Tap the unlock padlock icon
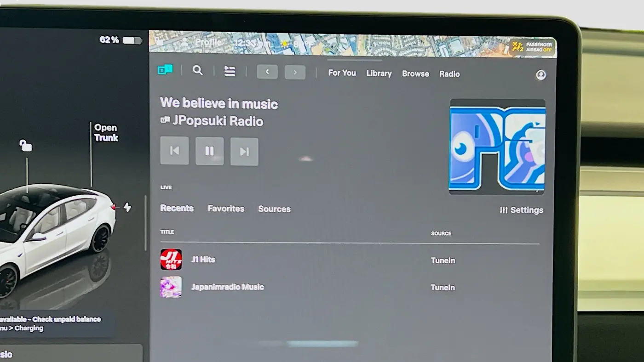This screenshot has height=362, width=644. [x=26, y=146]
